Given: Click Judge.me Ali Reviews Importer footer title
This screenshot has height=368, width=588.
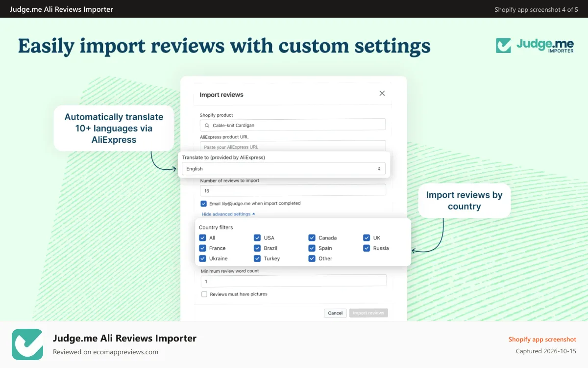Looking at the screenshot, I should 124,338.
